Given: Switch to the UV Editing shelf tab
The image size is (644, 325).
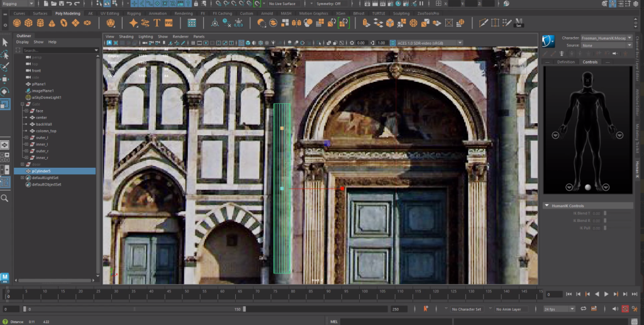Looking at the screenshot, I should (x=110, y=13).
